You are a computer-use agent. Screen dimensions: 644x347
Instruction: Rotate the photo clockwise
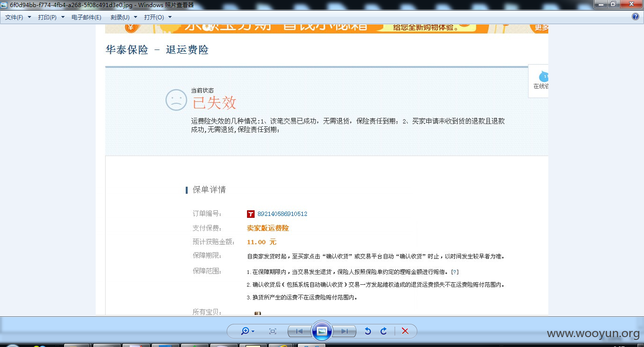click(x=384, y=331)
